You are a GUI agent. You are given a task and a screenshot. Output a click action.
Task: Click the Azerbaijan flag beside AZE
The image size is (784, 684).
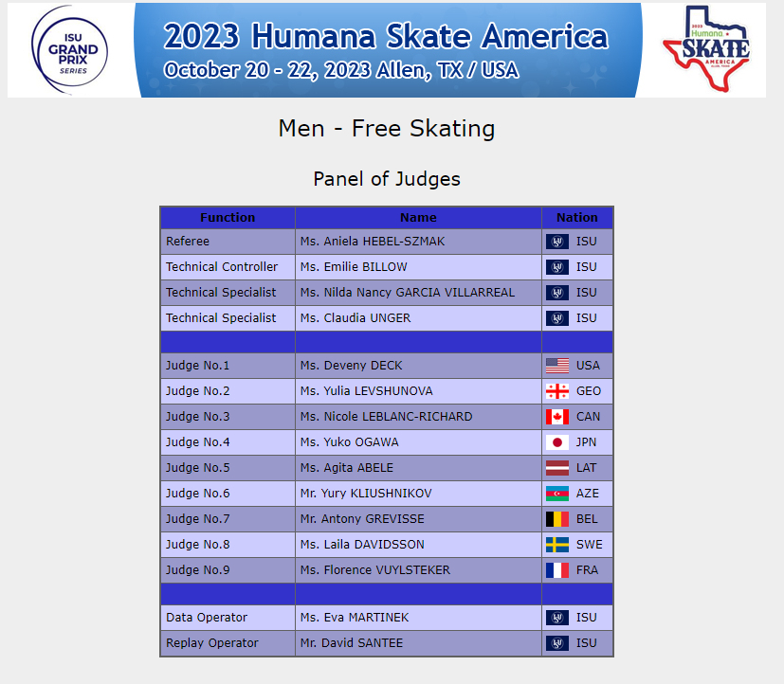(x=557, y=494)
